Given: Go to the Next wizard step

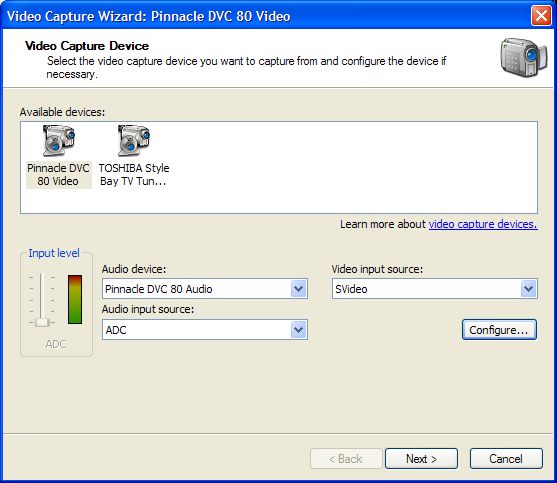Looking at the screenshot, I should (x=421, y=458).
